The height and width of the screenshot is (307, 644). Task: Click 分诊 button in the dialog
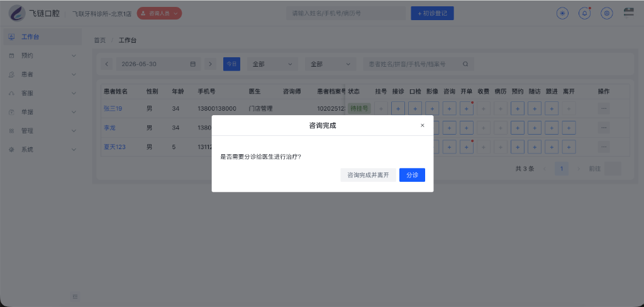(412, 175)
